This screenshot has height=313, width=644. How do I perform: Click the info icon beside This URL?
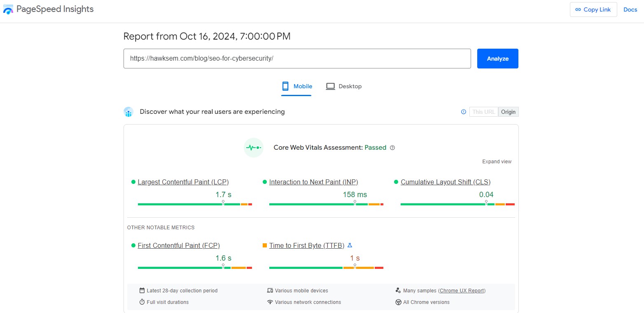click(x=464, y=112)
